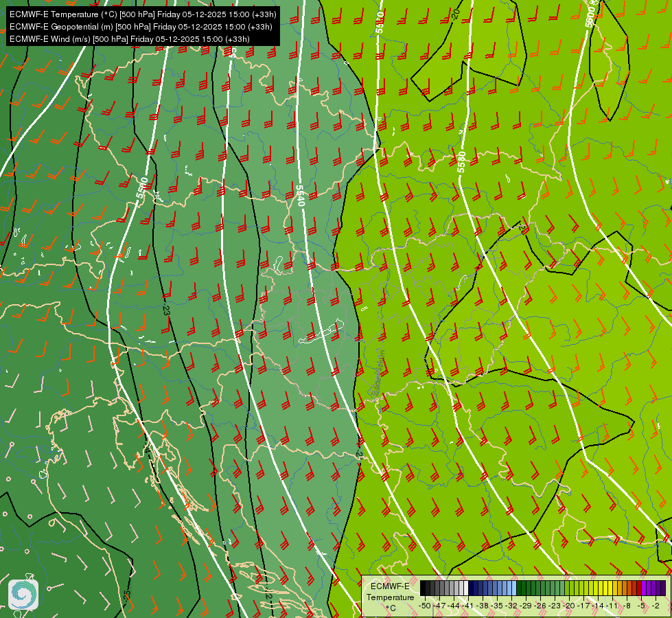Select the ECMWF-E Temperature 500 hPa title line
The image size is (672, 618).
pos(143,14)
